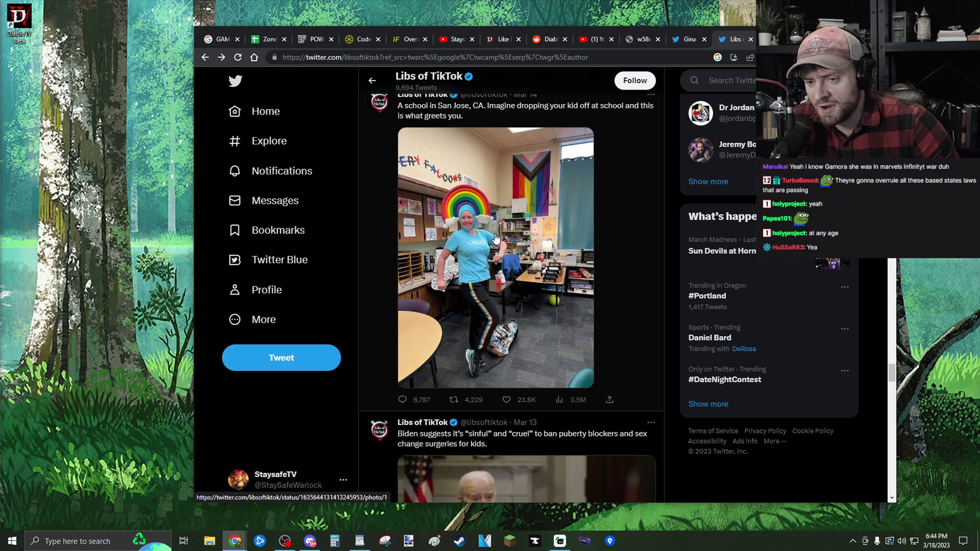
Task: Open options for #DateNightContest trend
Action: pos(845,370)
